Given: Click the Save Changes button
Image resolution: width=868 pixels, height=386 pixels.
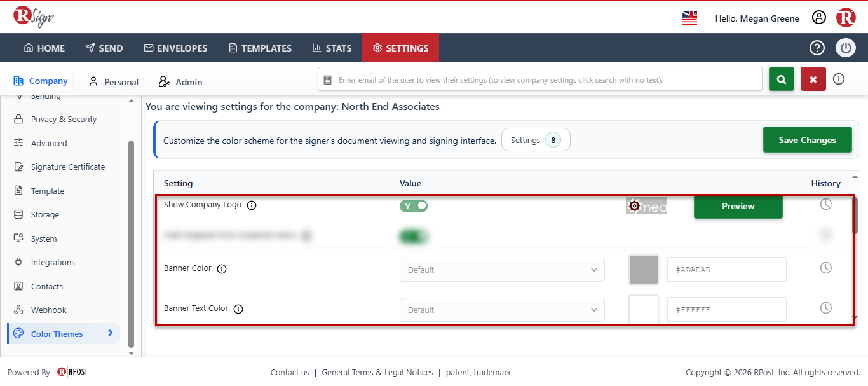Looking at the screenshot, I should [807, 140].
